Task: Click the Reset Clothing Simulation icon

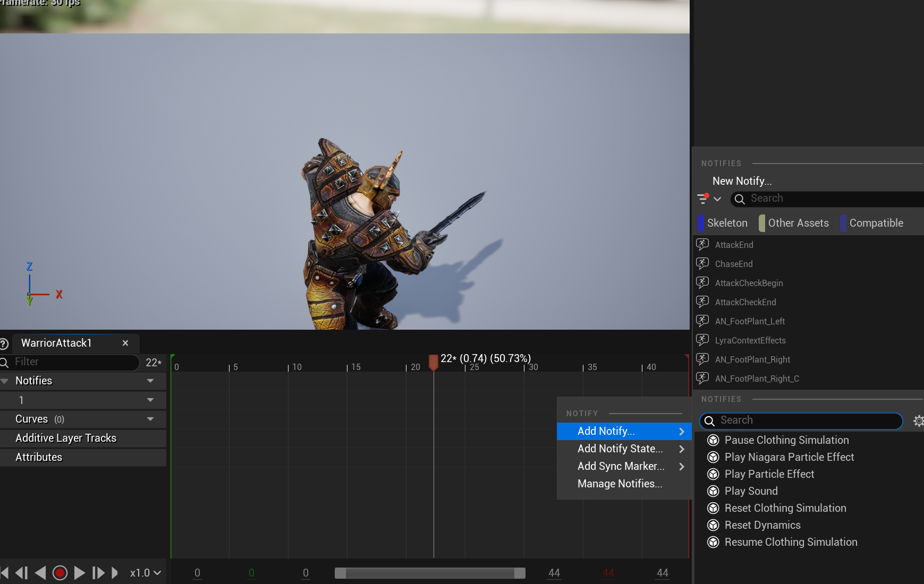Action: pyautogui.click(x=714, y=508)
